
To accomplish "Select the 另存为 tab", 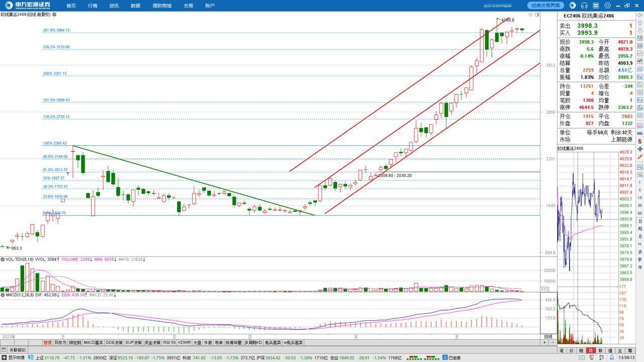I will point(60,342).
